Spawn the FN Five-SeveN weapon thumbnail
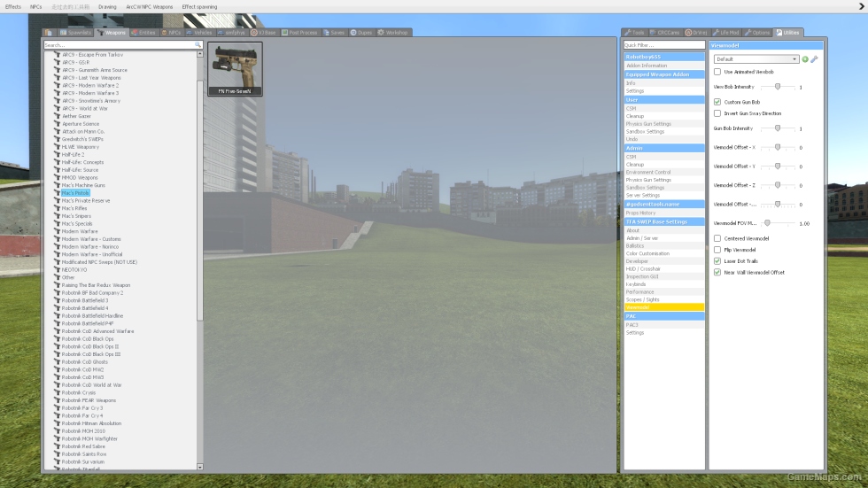Viewport: 868px width, 488px height. (235, 69)
